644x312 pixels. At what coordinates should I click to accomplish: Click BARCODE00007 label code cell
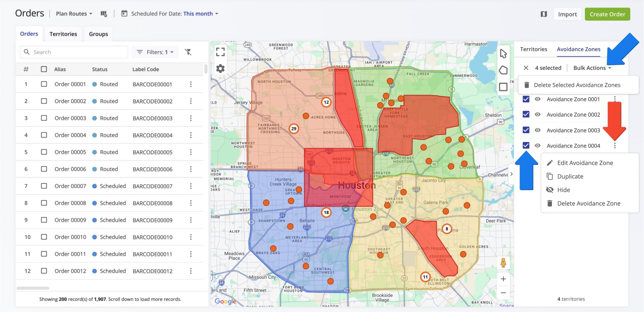point(152,186)
